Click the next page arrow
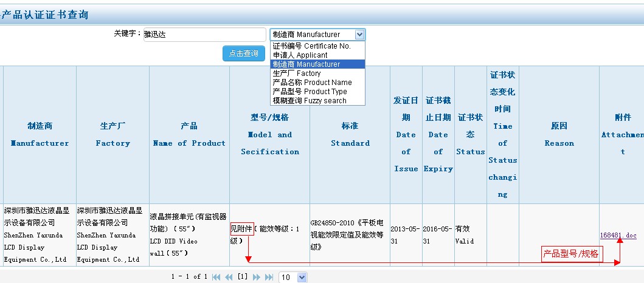This screenshot has height=283, width=644. 256,277
